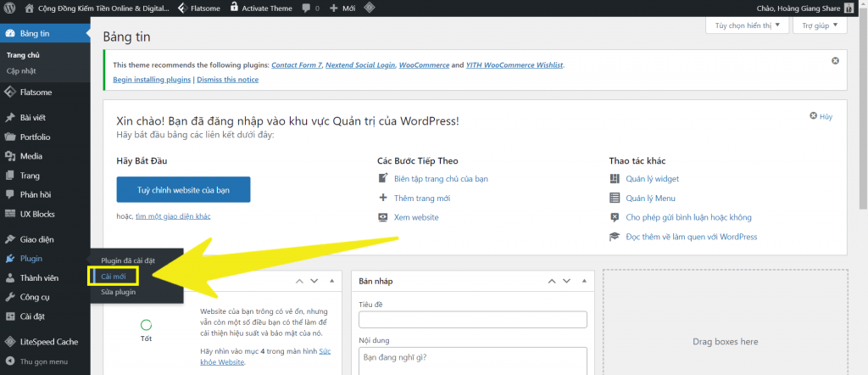The height and width of the screenshot is (375, 868).
Task: Open Bảng tin menu item
Action: click(45, 34)
